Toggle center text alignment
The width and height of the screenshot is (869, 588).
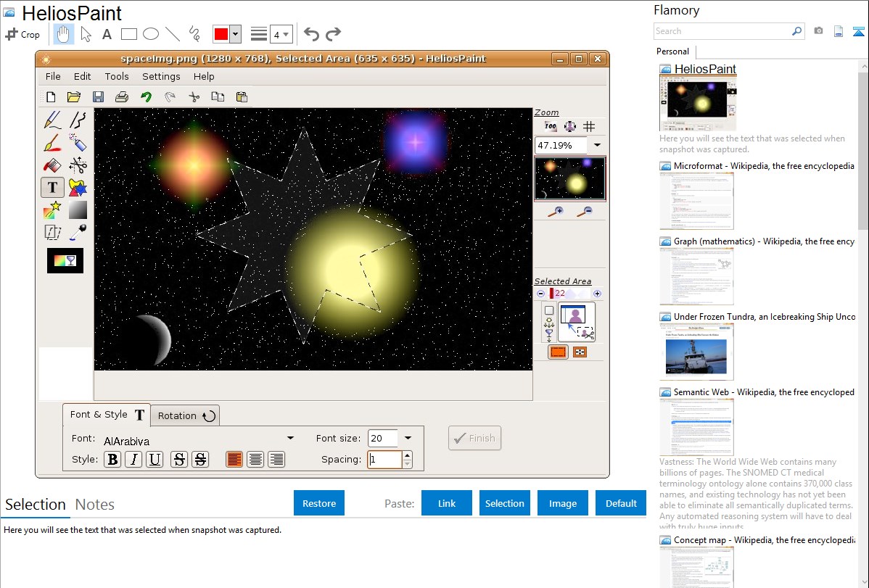(x=255, y=460)
